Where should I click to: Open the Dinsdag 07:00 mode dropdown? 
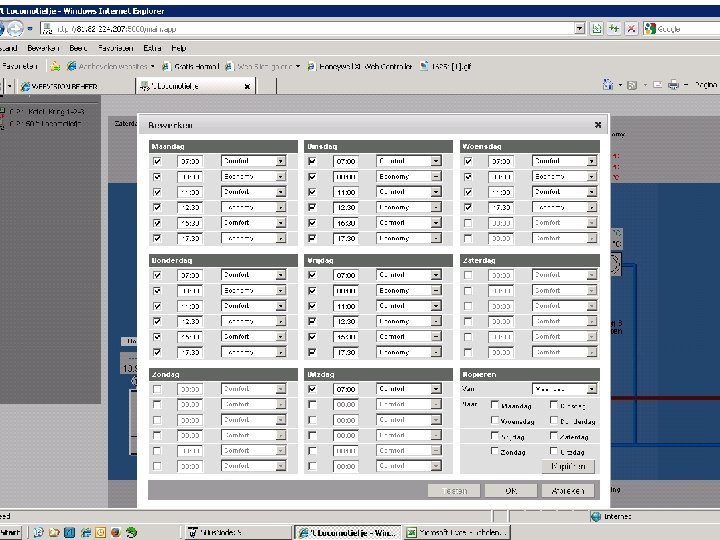click(x=409, y=161)
